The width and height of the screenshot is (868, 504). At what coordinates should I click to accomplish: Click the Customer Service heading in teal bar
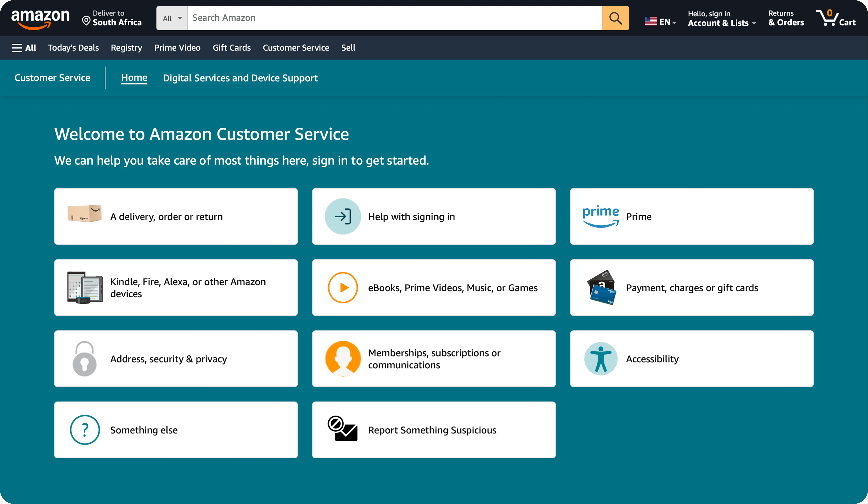(x=52, y=78)
